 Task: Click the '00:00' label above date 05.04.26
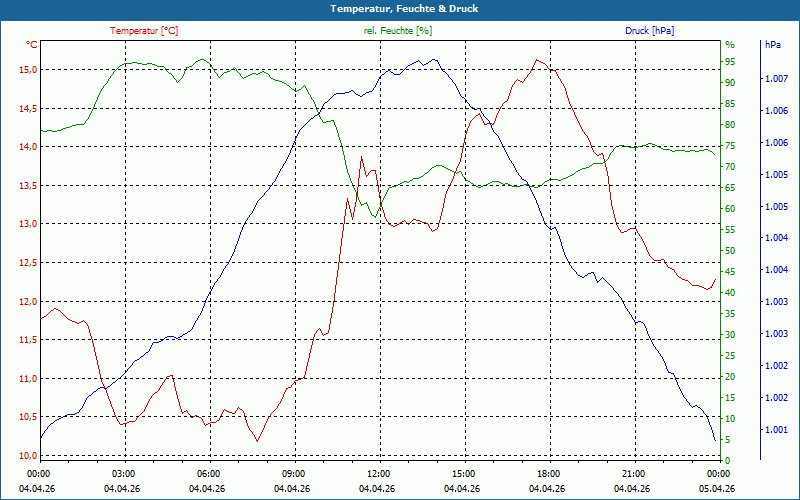click(x=717, y=473)
